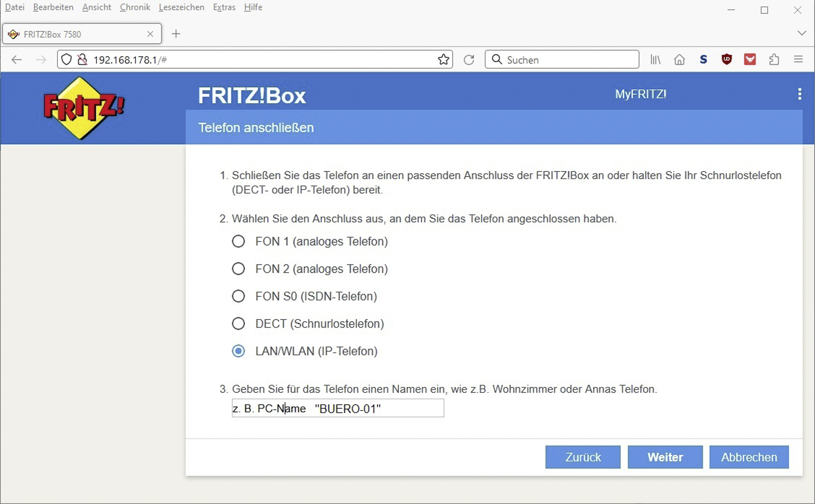Viewport: 815px width, 504px height.
Task: Open the Extras menu
Action: point(224,7)
